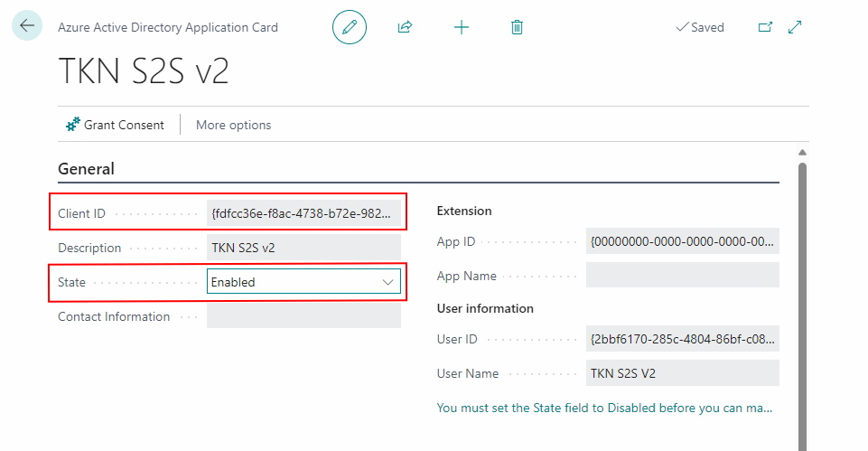Click the Contact Information field
Viewport: 868px width, 451px height.
[303, 316]
